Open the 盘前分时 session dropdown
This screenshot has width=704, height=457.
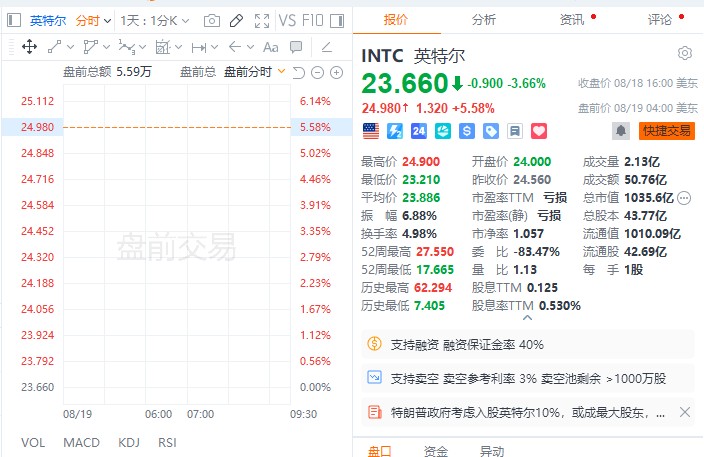tap(254, 72)
